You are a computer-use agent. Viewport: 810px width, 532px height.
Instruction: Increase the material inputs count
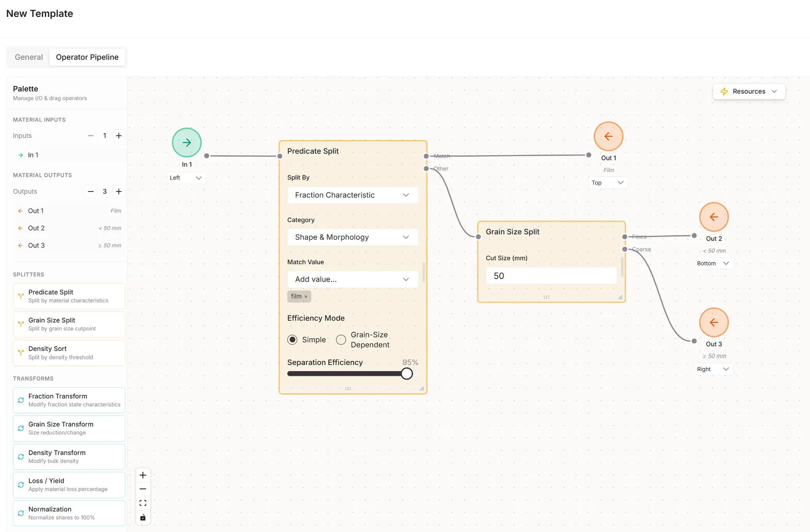[x=119, y=135]
